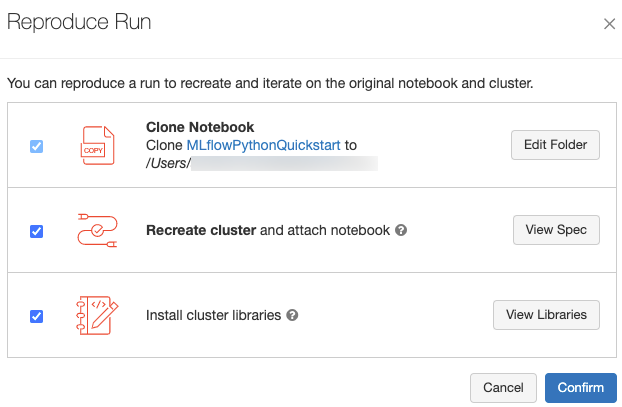The image size is (622, 407).
Task: Click the Recreate cluster label text
Action: [x=200, y=231]
